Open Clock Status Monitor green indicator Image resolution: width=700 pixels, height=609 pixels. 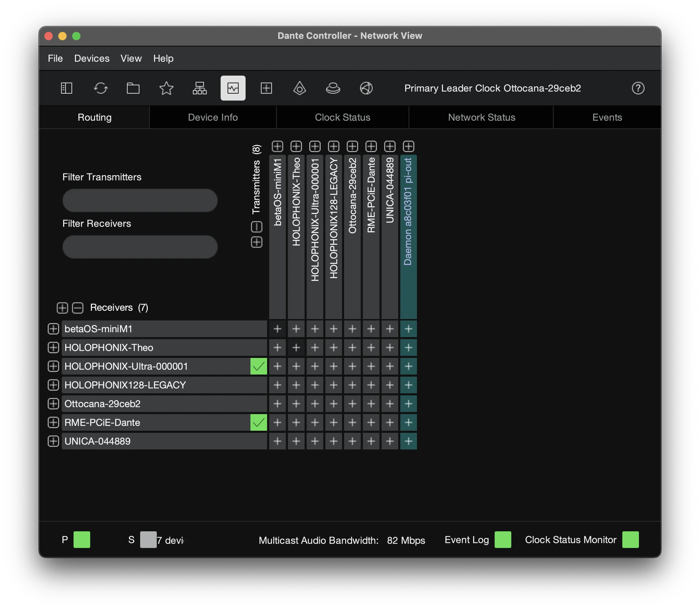coord(631,540)
